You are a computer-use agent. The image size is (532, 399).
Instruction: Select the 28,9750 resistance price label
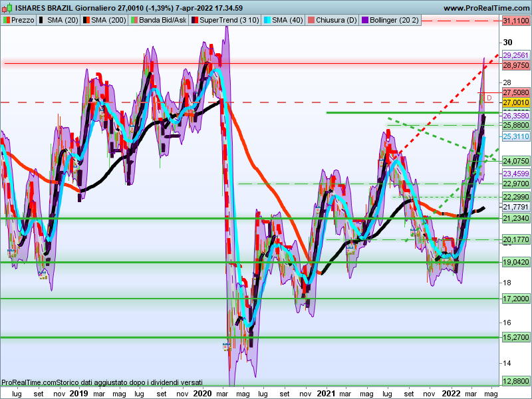pos(516,65)
